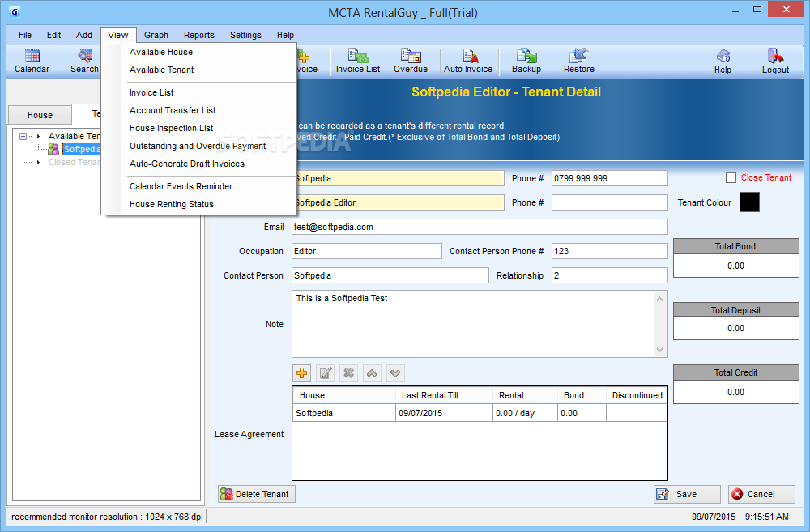Viewport: 810px width, 532px height.
Task: Pick Tenant Colour black swatch
Action: click(x=749, y=202)
